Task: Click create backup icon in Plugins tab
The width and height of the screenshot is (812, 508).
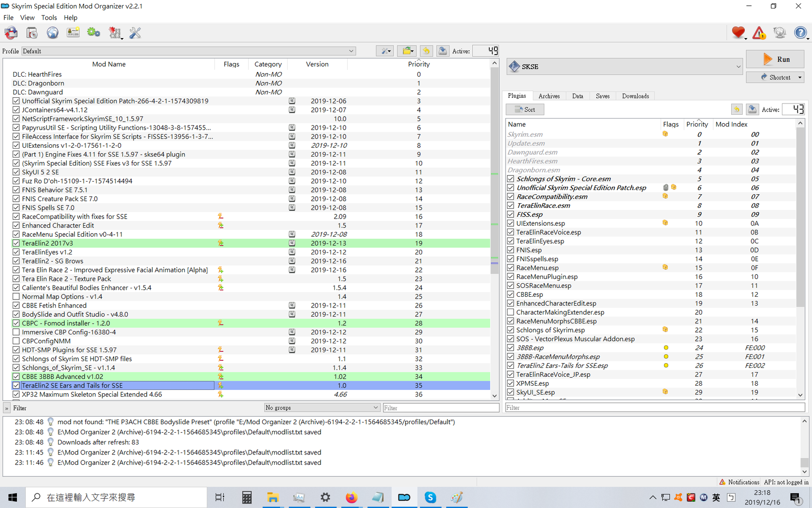Action: [x=752, y=110]
